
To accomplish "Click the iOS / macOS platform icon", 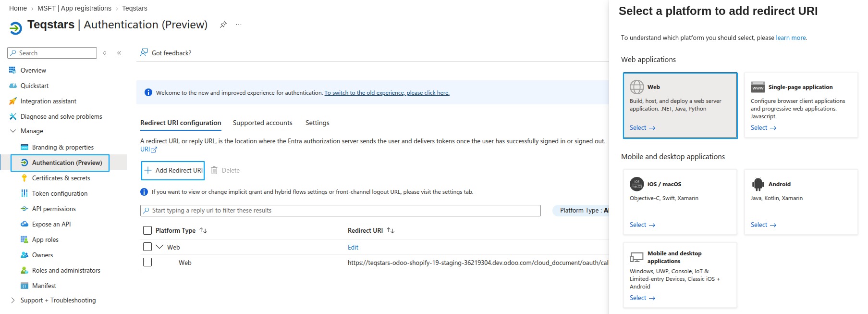I will click(x=637, y=184).
